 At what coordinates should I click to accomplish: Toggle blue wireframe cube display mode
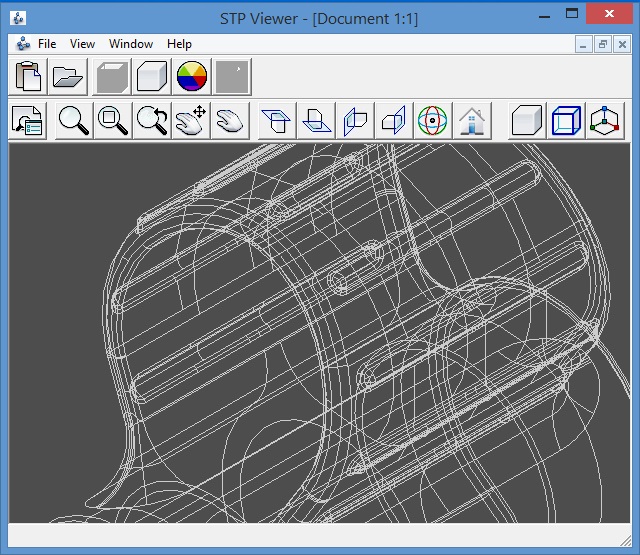pos(566,121)
